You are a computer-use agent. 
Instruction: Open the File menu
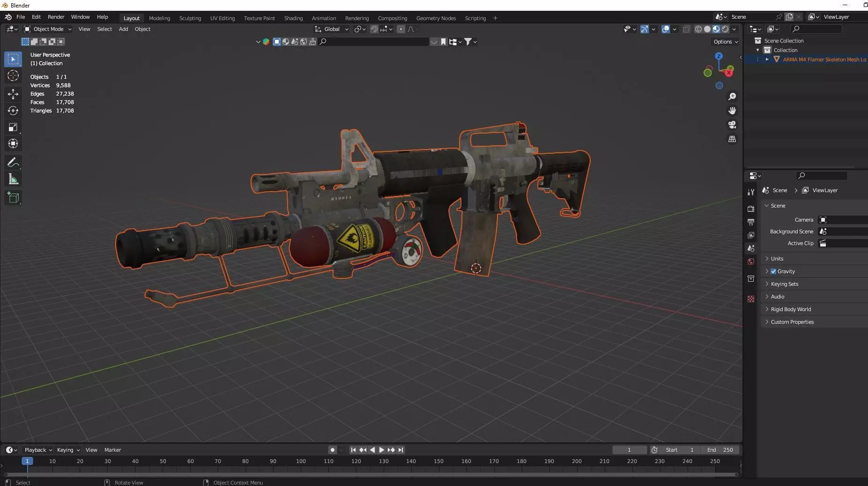coord(21,17)
